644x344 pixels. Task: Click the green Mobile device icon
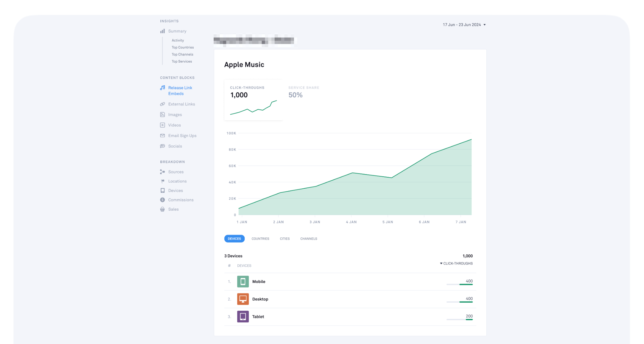click(x=243, y=281)
